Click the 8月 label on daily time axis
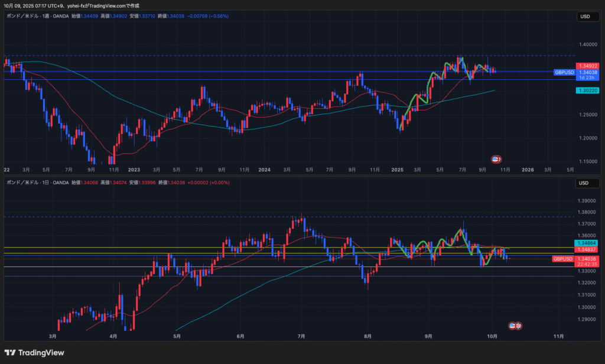This screenshot has width=605, height=364. (x=367, y=336)
